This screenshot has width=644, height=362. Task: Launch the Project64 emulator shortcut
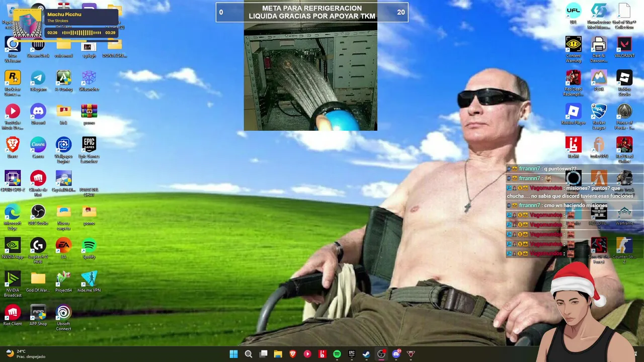(x=63, y=283)
